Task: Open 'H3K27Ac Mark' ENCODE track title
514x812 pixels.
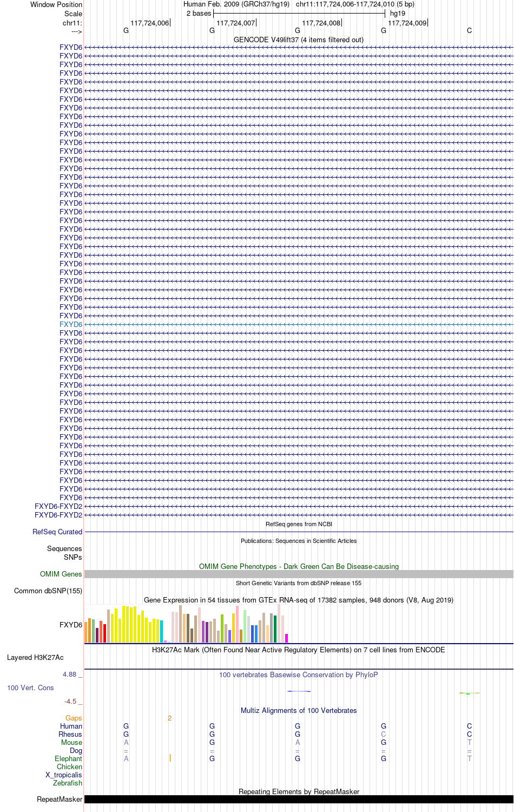Action: click(x=299, y=650)
